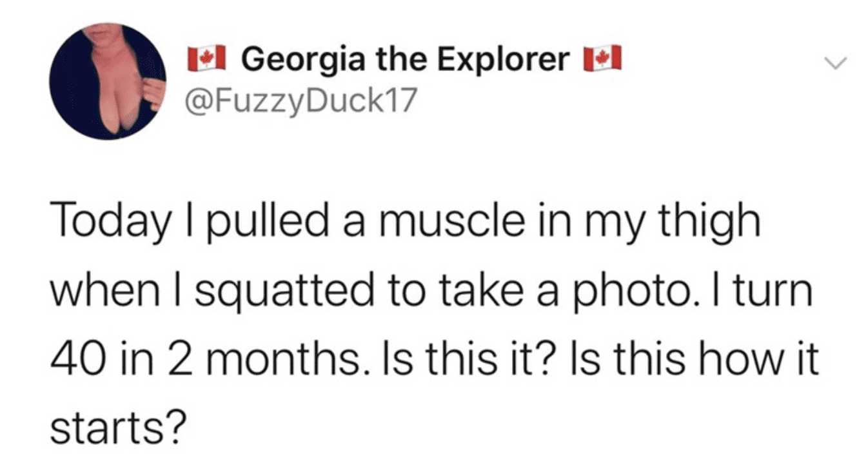Click the downward arrow beside the tweet
This screenshot has height=476, width=868.
pyautogui.click(x=836, y=63)
